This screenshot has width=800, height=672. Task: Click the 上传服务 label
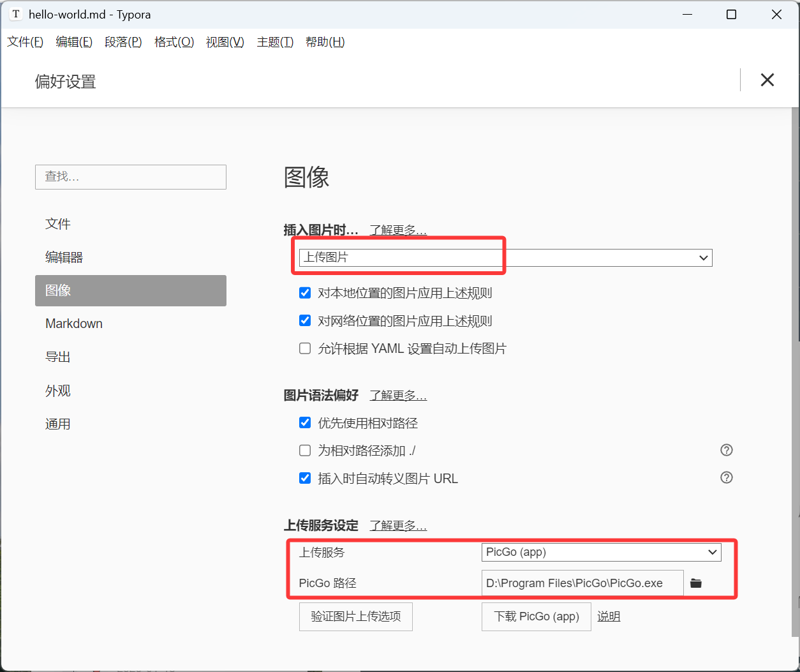coord(322,553)
